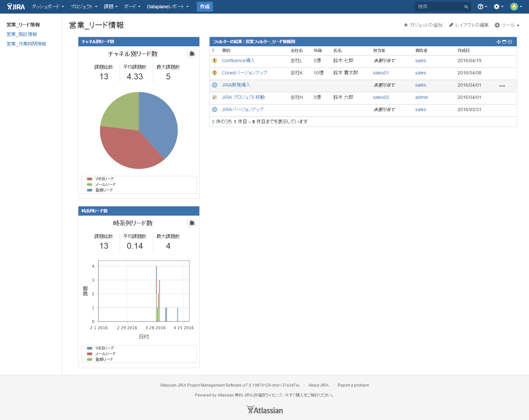Select 営業_リード情報 dashboard tab
The height and width of the screenshot is (420, 529).
[23, 25]
